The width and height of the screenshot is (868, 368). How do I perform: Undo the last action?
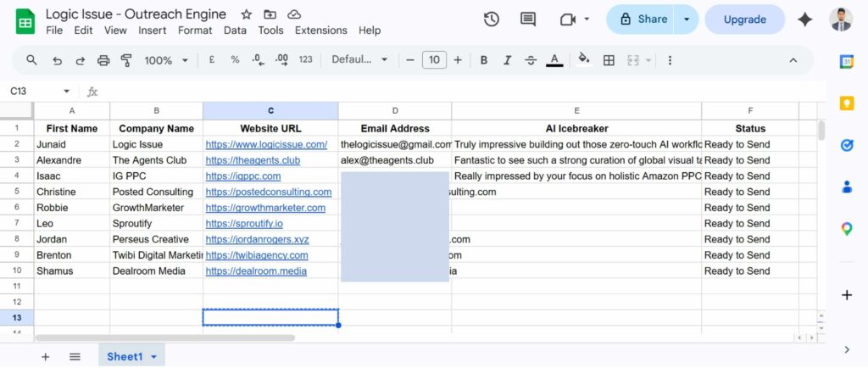(57, 60)
